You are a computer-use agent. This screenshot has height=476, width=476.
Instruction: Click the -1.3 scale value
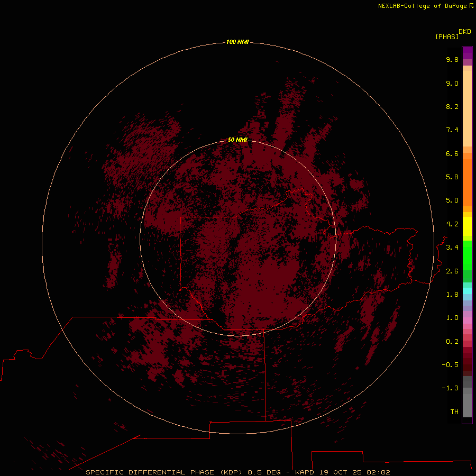click(x=450, y=388)
